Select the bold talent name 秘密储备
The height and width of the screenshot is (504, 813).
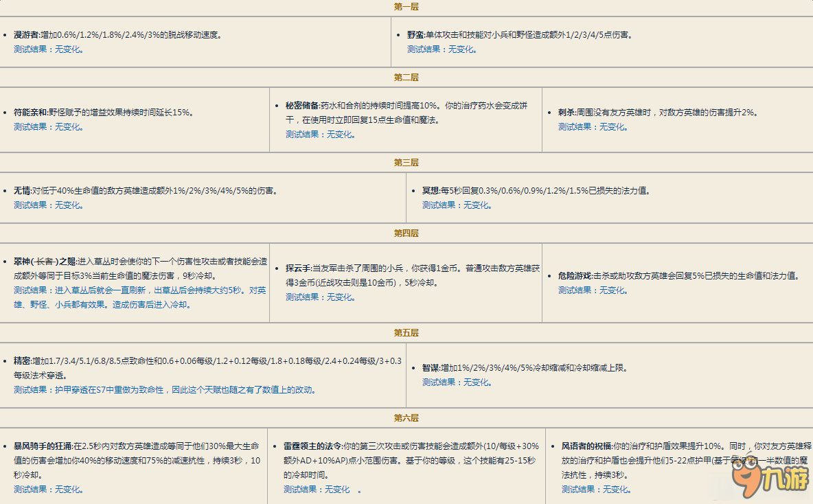pos(302,105)
